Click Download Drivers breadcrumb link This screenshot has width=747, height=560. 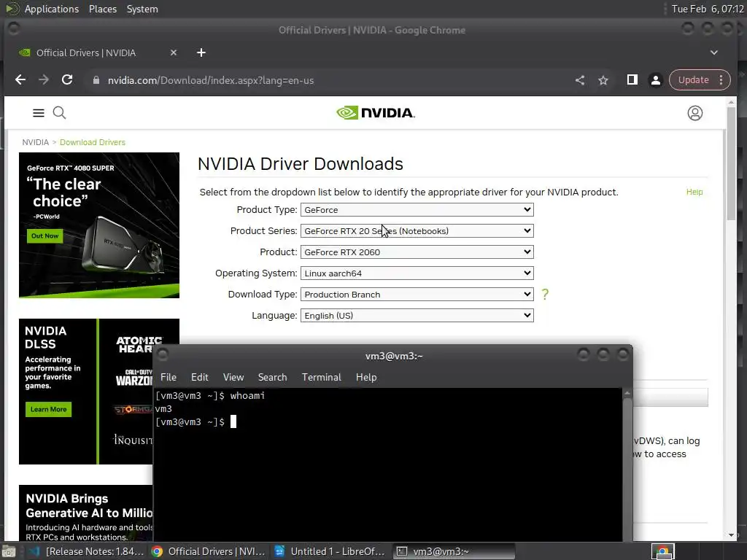(x=93, y=142)
